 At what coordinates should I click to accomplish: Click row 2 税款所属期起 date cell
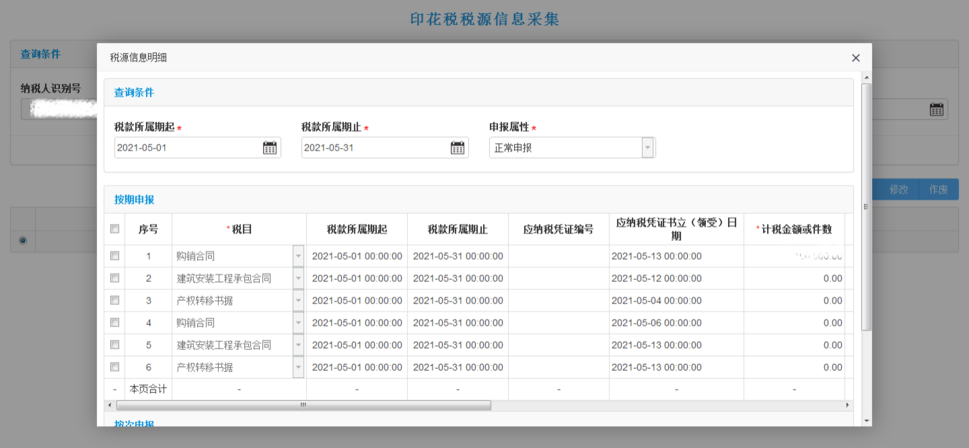pos(357,279)
